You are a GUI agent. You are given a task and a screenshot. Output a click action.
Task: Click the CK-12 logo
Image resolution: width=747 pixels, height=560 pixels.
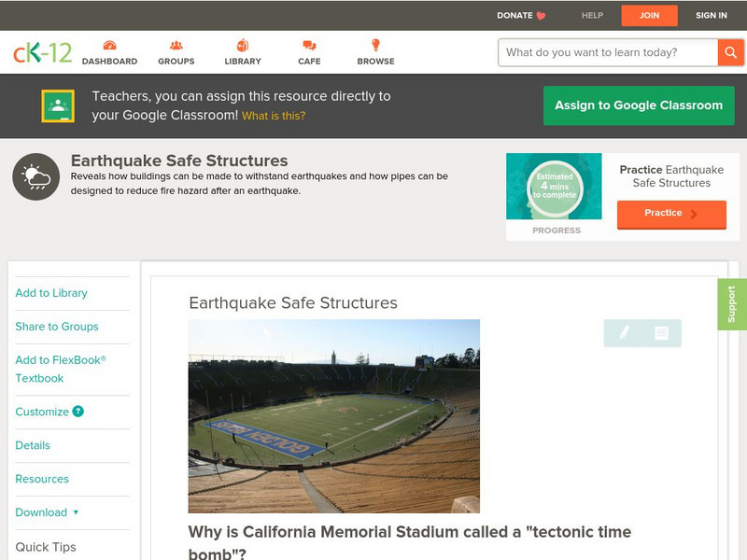click(42, 52)
